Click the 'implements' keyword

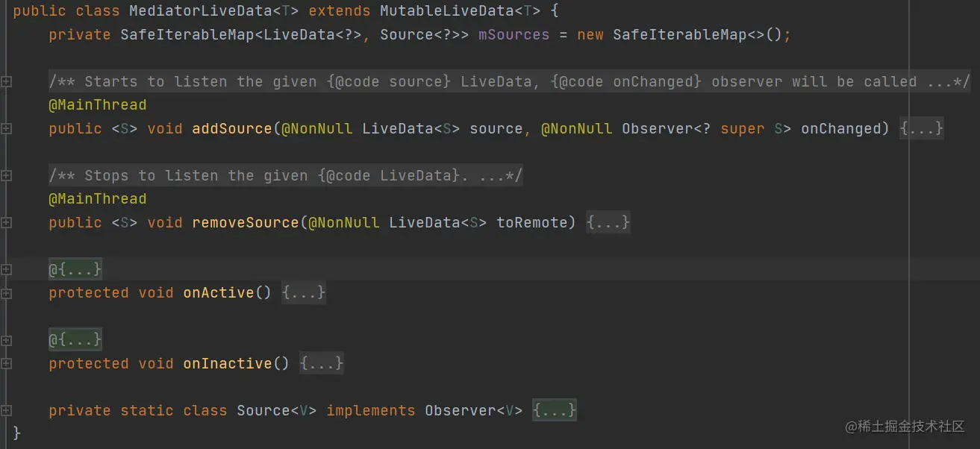coord(371,411)
